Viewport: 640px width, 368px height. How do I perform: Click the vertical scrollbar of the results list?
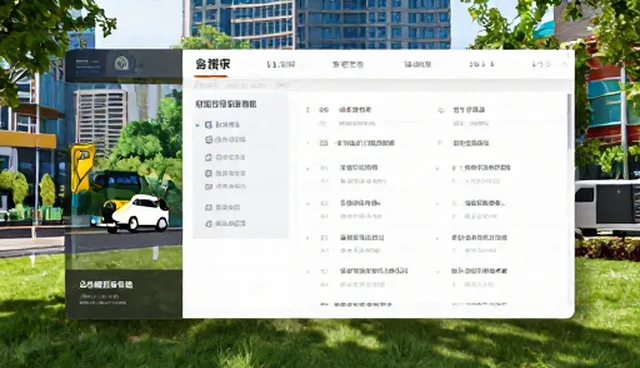pos(570,121)
